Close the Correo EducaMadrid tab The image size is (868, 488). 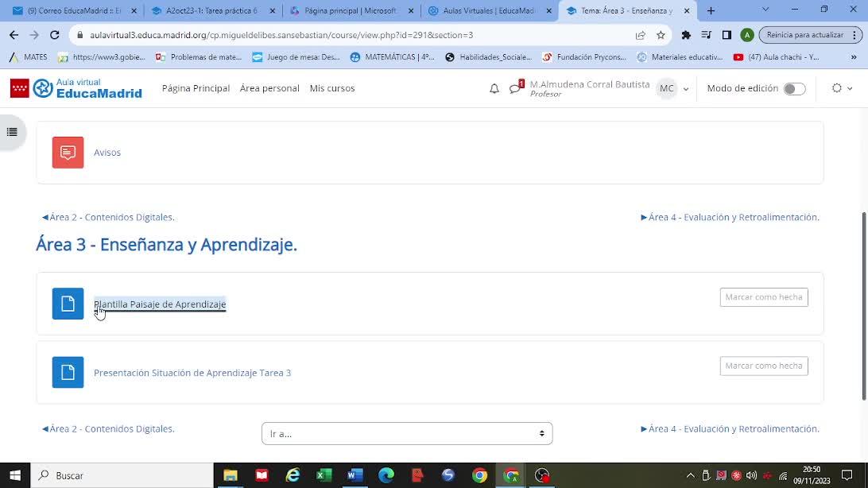tap(134, 10)
